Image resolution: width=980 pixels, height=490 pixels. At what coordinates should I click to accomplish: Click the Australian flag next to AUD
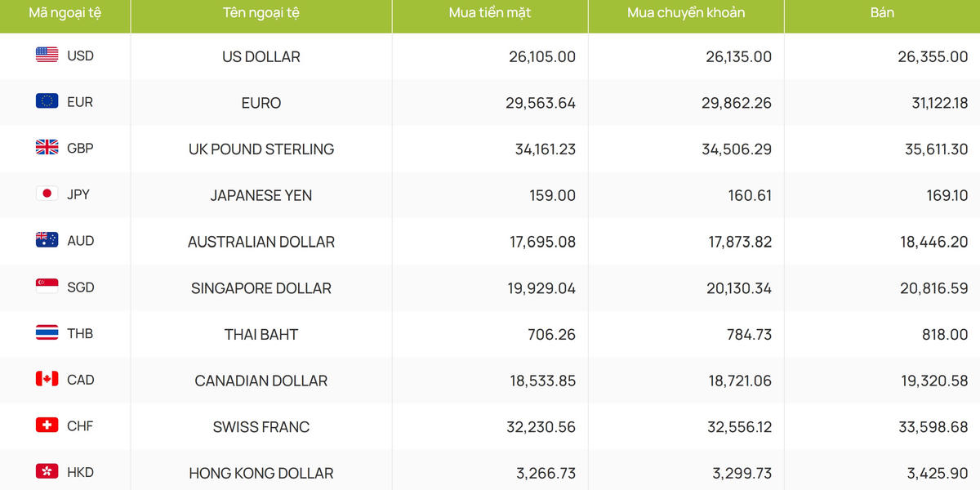47,240
